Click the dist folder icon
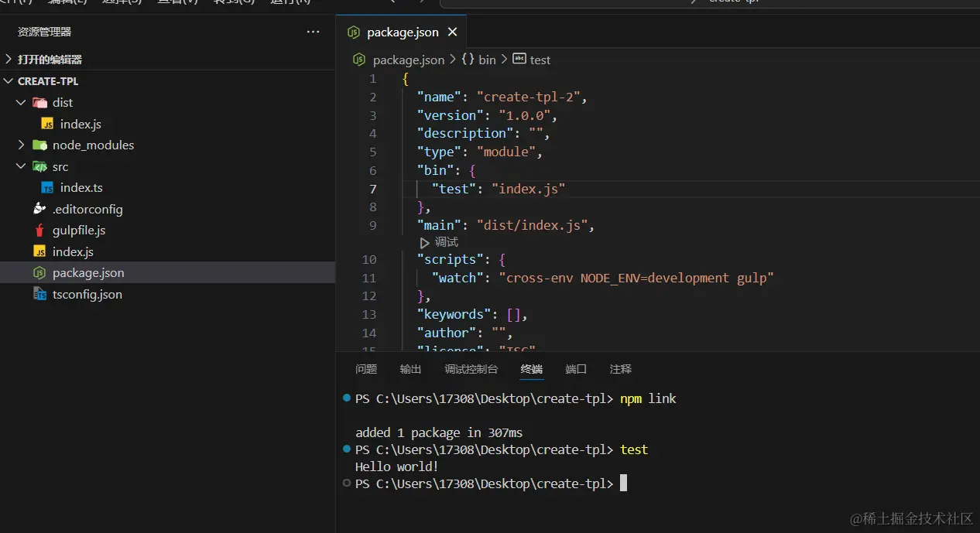 tap(39, 102)
